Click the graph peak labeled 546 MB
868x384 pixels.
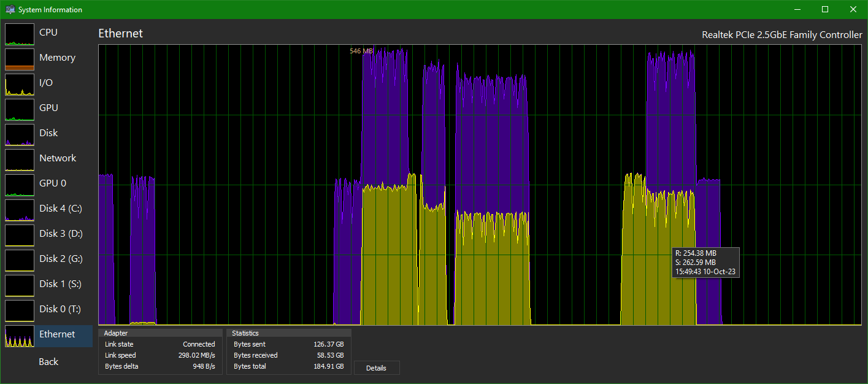[359, 50]
